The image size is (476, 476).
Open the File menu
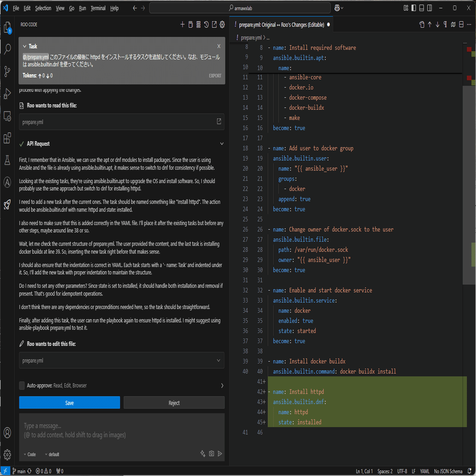16,8
